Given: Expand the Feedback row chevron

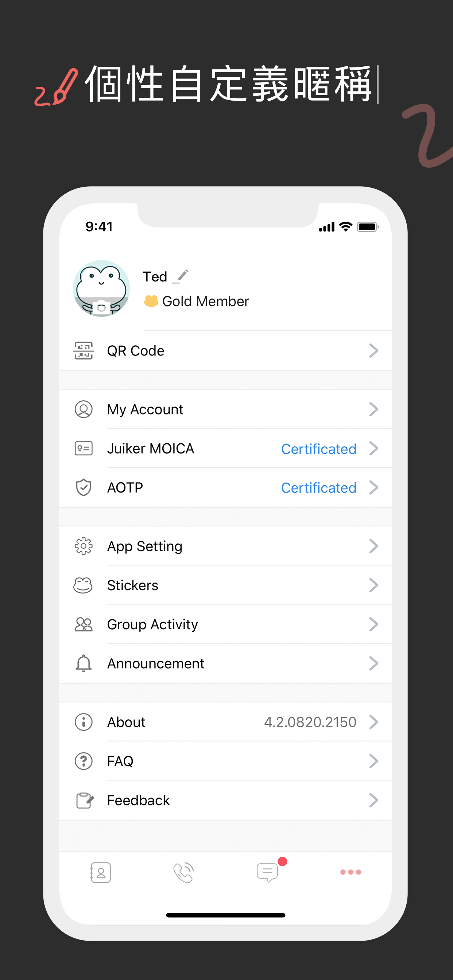Looking at the screenshot, I should pos(373,800).
